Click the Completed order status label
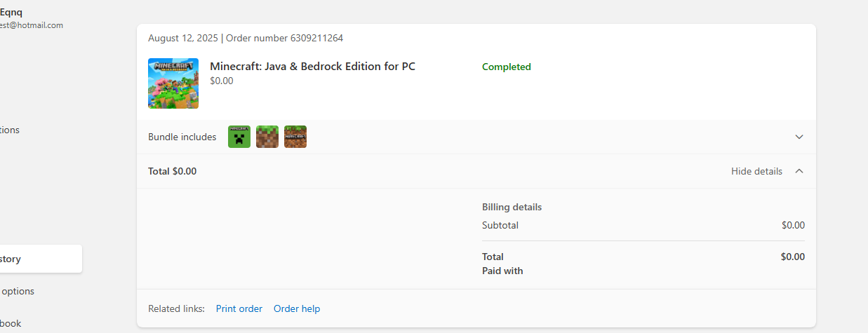Viewport: 868px width, 333px height. (507, 67)
